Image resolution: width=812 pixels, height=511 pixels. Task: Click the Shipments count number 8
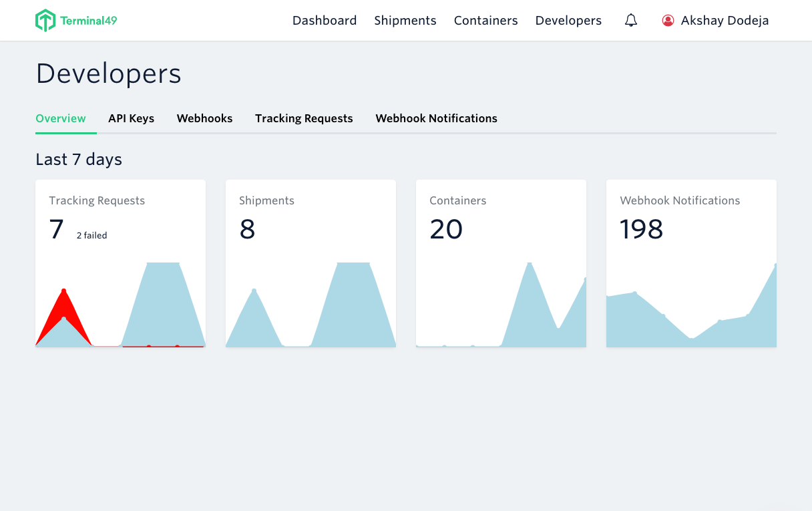click(x=247, y=229)
